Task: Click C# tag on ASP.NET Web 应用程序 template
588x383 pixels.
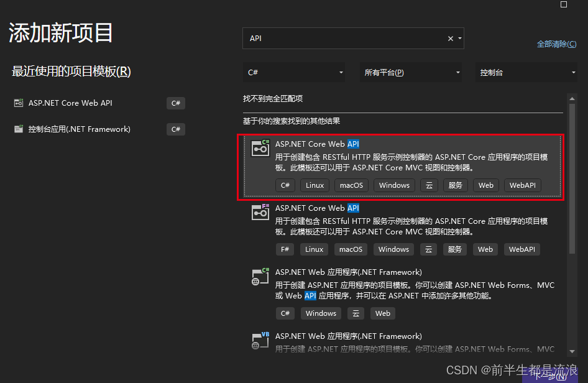Action: 285,313
